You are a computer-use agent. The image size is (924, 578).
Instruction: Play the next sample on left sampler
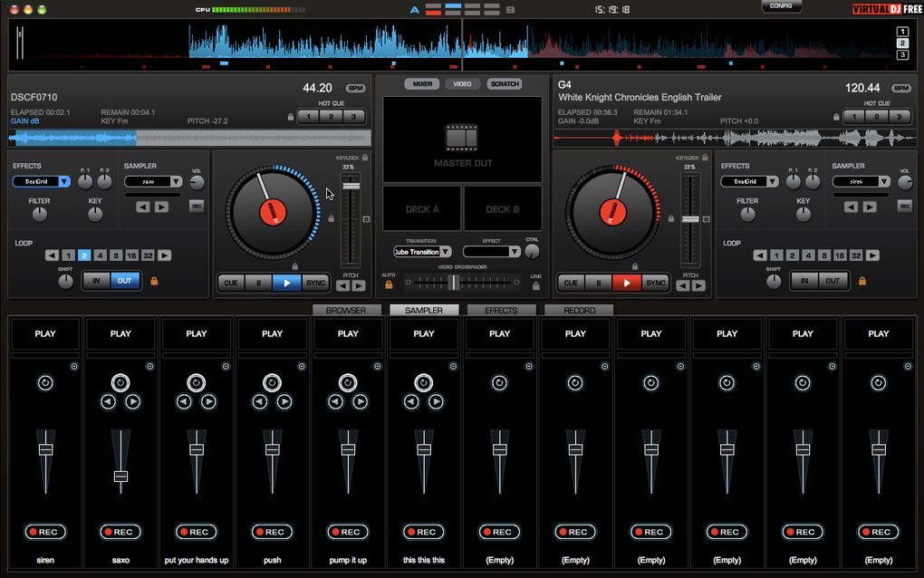tap(161, 207)
